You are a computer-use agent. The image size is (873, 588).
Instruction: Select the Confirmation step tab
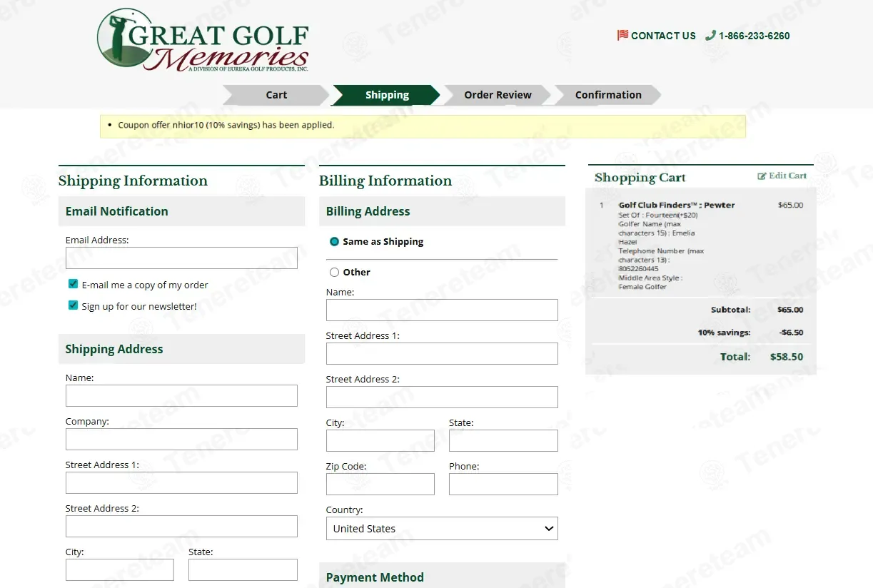(608, 95)
